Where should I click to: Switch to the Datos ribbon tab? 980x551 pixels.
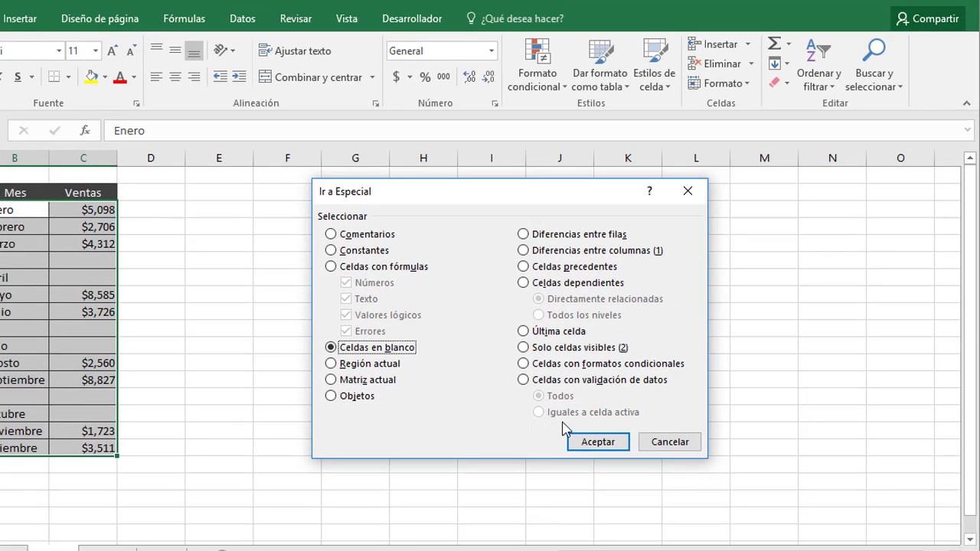pos(242,18)
